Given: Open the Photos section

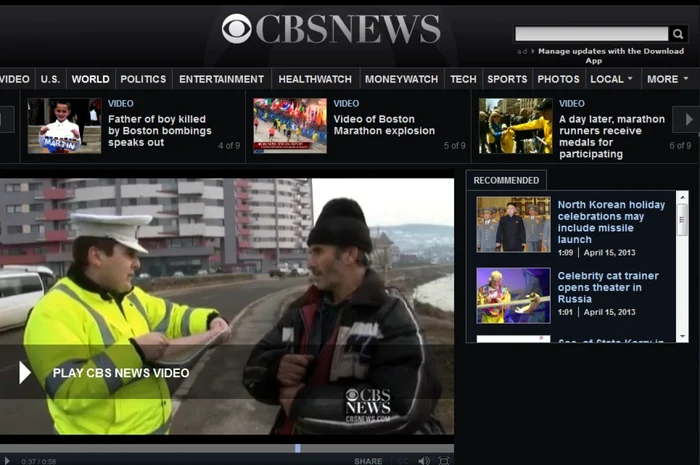Looking at the screenshot, I should pyautogui.click(x=558, y=79).
